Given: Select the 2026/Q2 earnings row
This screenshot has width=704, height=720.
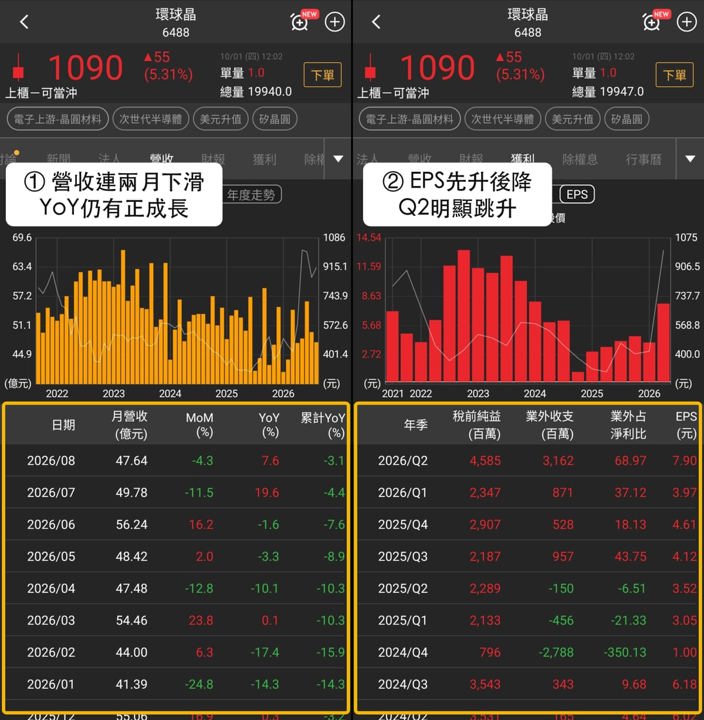Looking at the screenshot, I should click(x=528, y=460).
